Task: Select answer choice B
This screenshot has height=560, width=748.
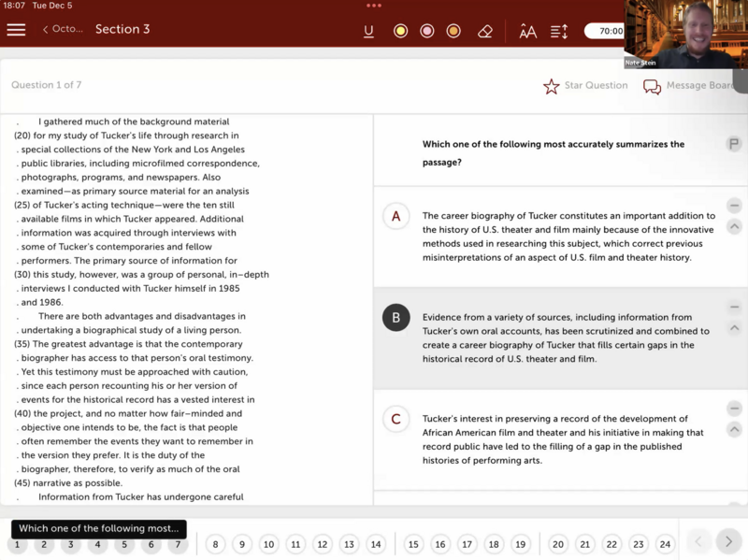Action: (x=396, y=318)
